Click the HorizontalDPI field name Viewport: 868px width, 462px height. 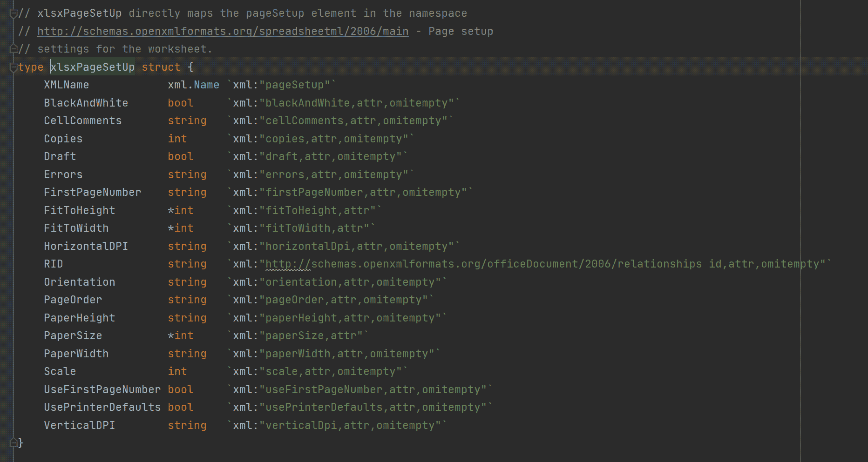[x=86, y=246]
